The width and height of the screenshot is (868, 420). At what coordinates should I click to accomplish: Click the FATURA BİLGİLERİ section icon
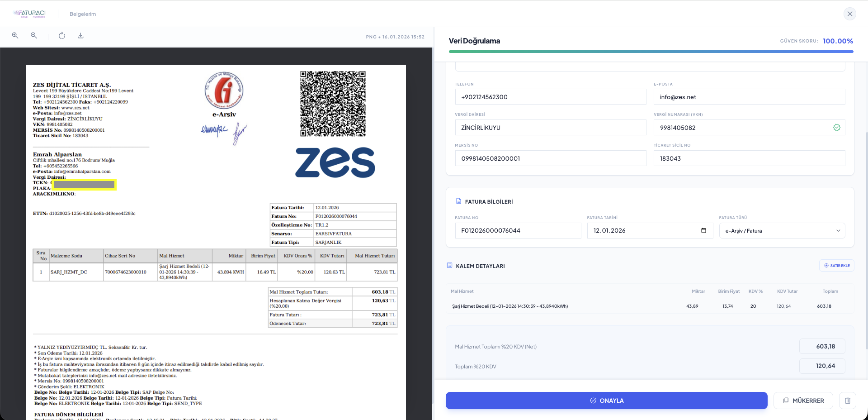pyautogui.click(x=459, y=201)
